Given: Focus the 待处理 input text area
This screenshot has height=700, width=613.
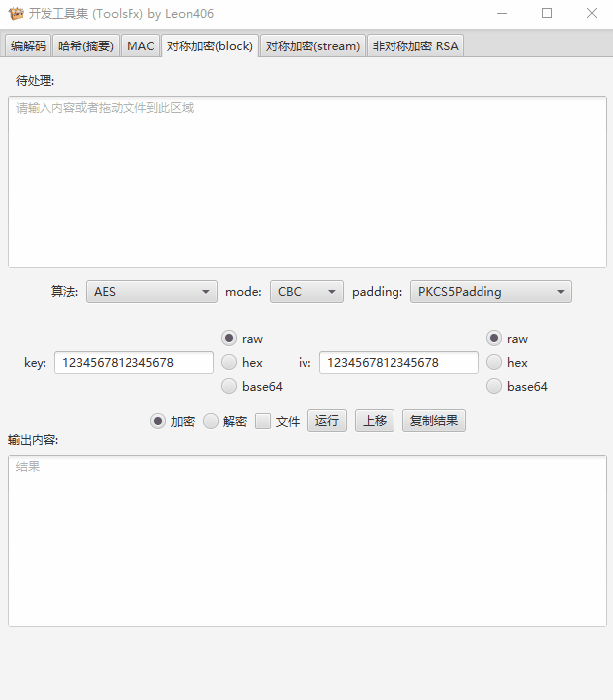Looking at the screenshot, I should coord(307,182).
